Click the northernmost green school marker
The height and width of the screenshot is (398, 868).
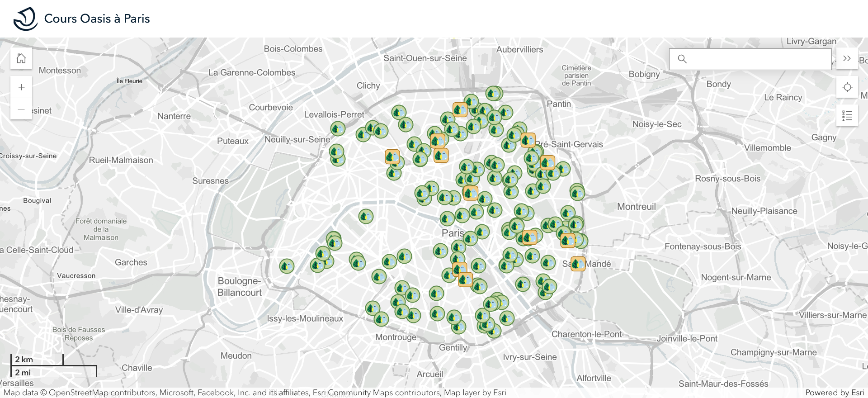(x=493, y=93)
